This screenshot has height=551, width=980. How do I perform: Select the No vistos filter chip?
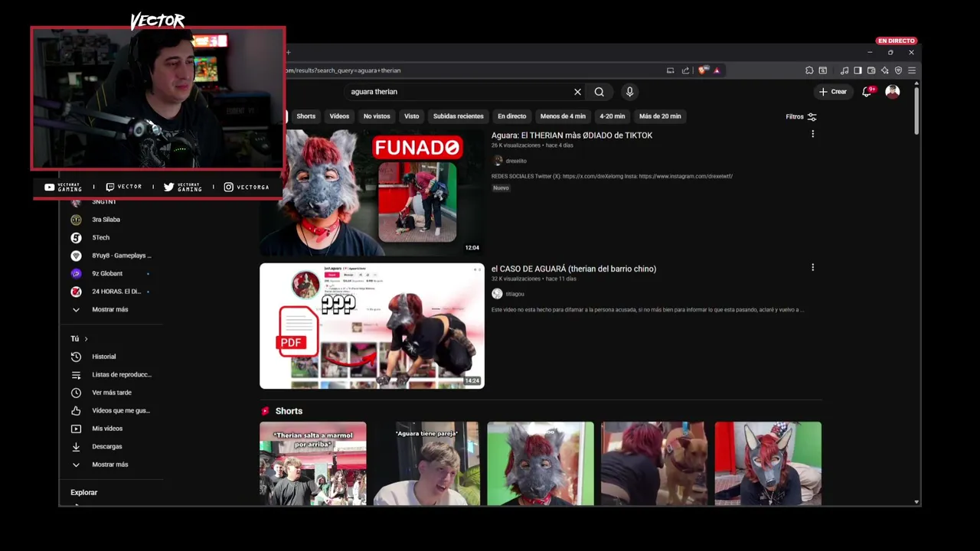point(377,116)
